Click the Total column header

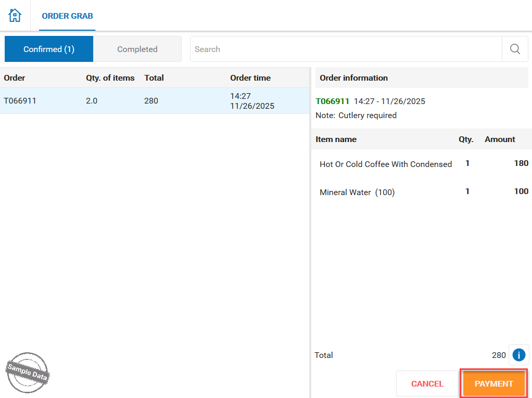click(x=154, y=78)
